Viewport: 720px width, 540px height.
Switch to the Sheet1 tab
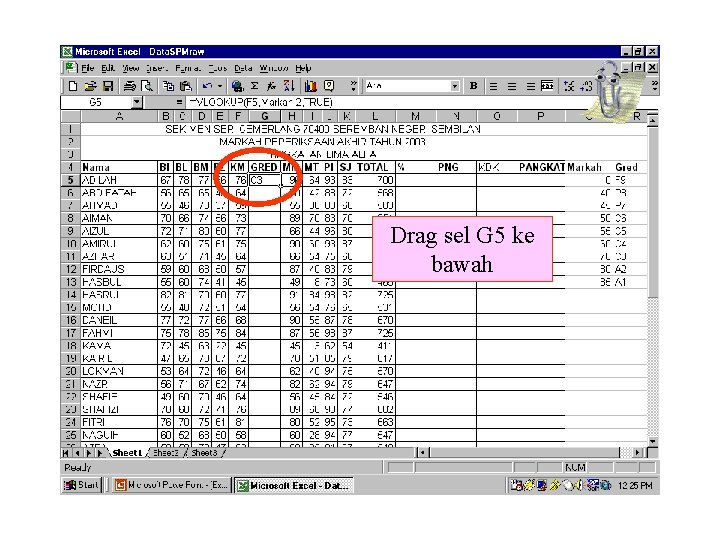pyautogui.click(x=127, y=453)
